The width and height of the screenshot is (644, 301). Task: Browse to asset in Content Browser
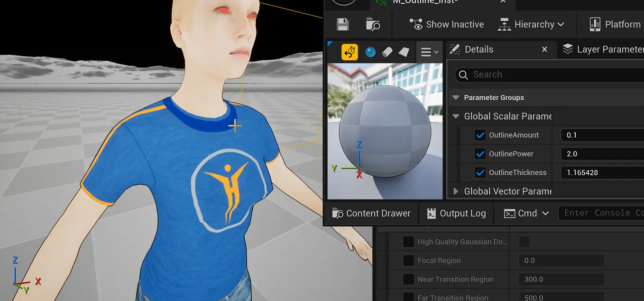pyautogui.click(x=372, y=24)
